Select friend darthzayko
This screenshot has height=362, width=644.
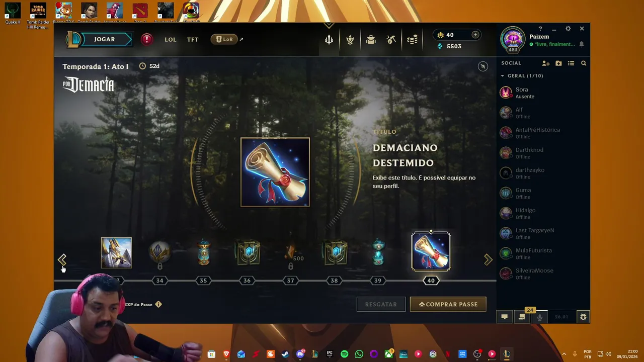pyautogui.click(x=543, y=173)
